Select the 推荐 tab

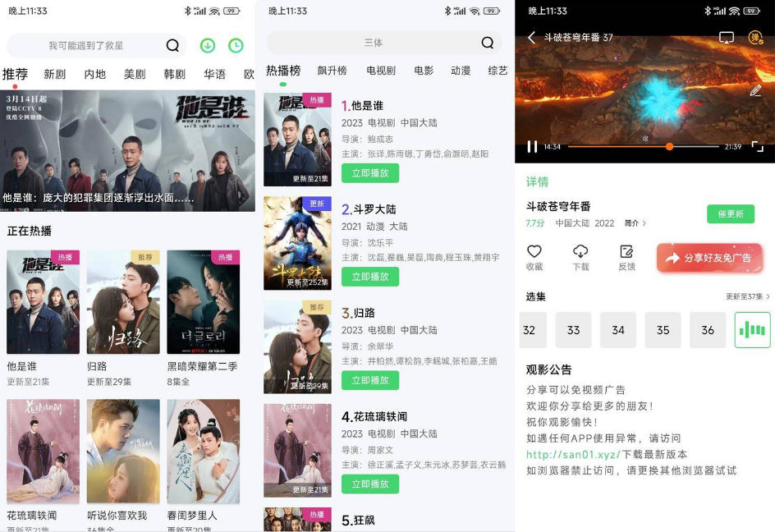coord(15,74)
